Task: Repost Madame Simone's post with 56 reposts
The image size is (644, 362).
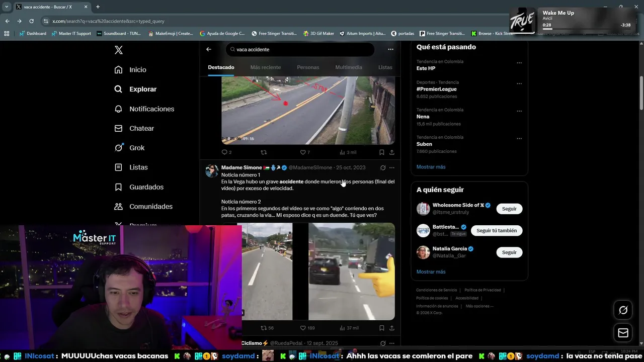Action: point(267,328)
